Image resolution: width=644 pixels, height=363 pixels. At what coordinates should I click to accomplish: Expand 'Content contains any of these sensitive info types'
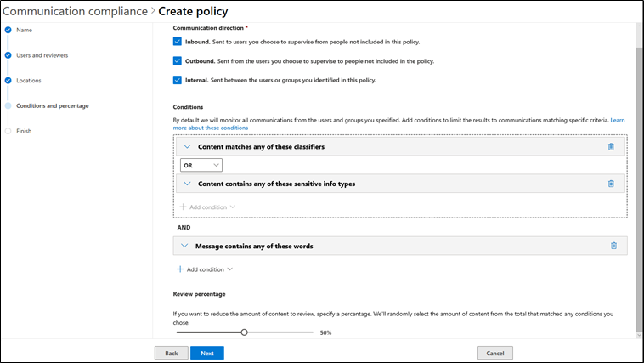pyautogui.click(x=187, y=184)
